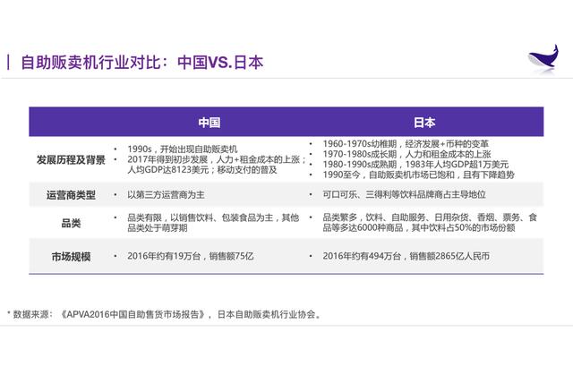Click line '人均GDP达8123美元；移动支付的普及'

click(x=202, y=169)
